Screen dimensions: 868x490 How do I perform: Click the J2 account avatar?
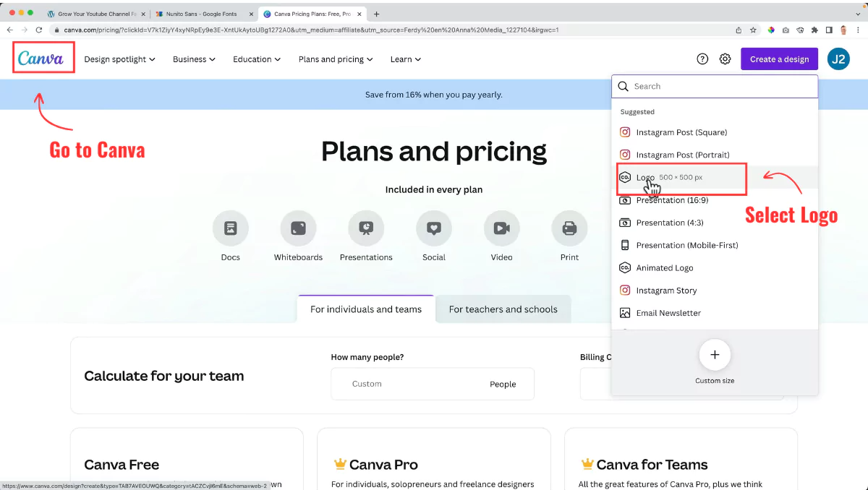click(x=838, y=59)
